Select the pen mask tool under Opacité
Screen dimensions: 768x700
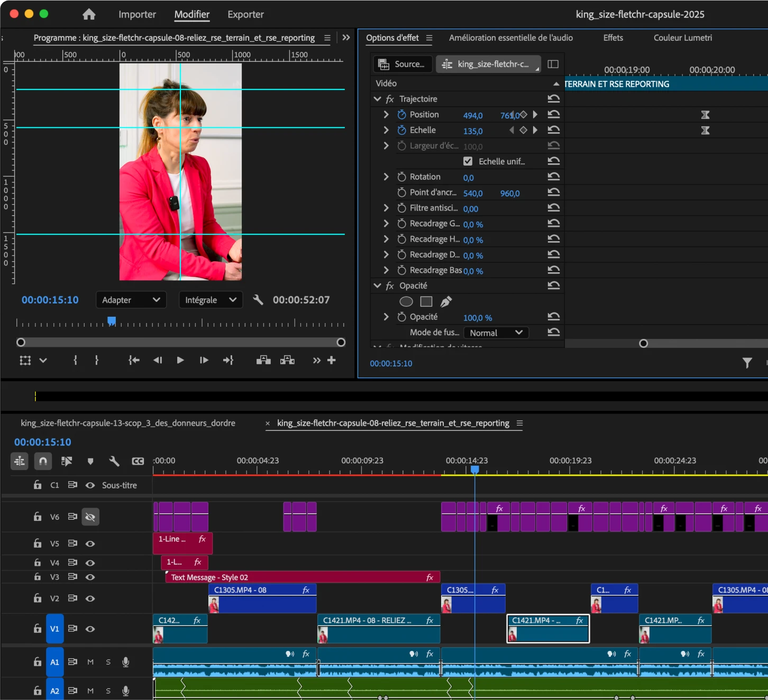(446, 301)
